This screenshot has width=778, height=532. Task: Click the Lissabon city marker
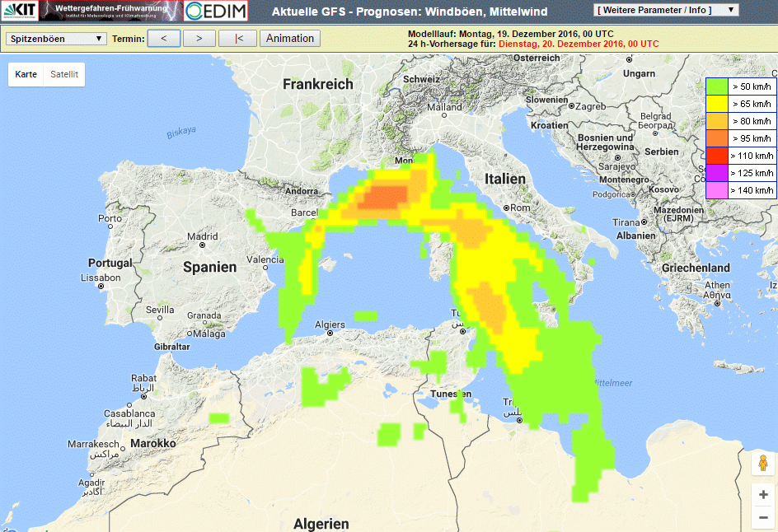pyautogui.click(x=101, y=286)
